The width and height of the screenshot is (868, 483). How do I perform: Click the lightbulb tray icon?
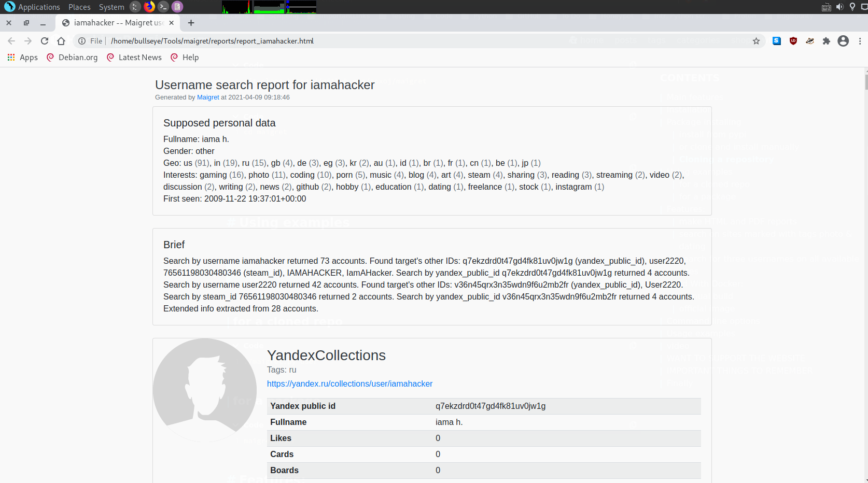[x=852, y=7]
